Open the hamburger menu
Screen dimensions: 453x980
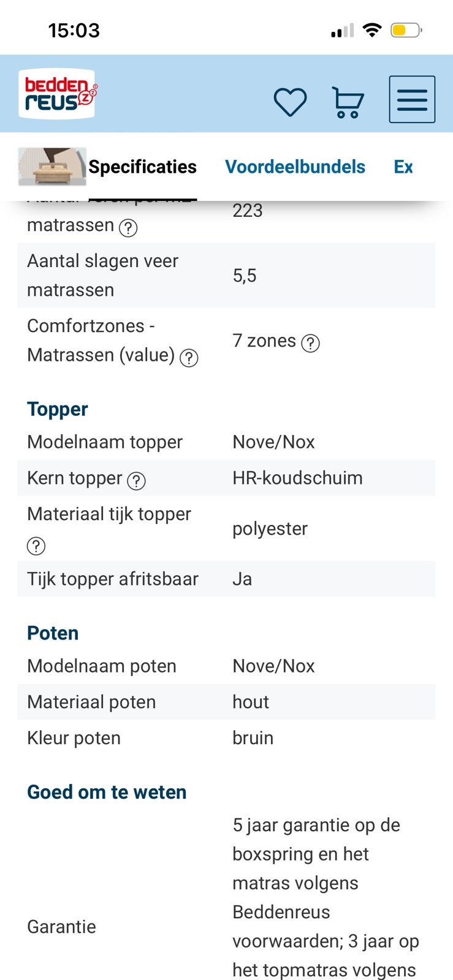412,99
